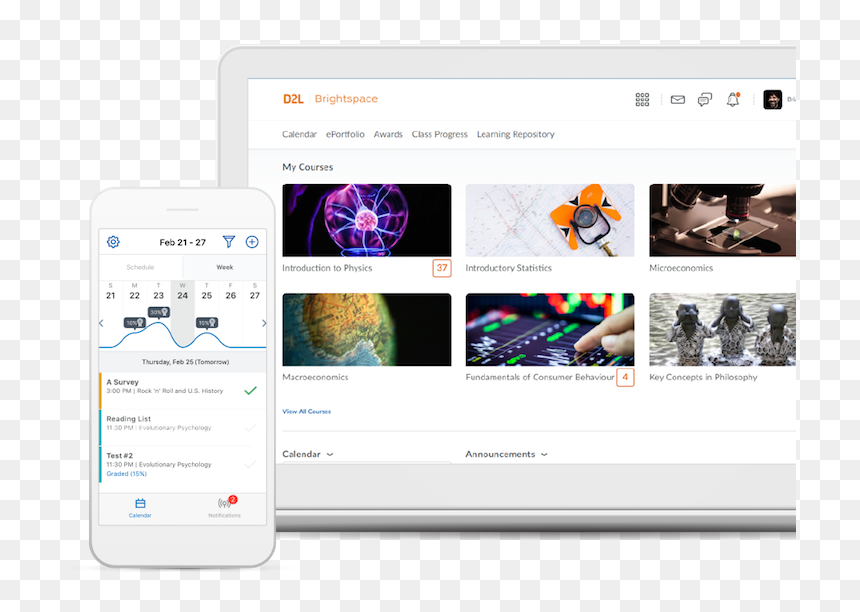
Task: Click the Introductory Statistics title
Action: coord(508,268)
